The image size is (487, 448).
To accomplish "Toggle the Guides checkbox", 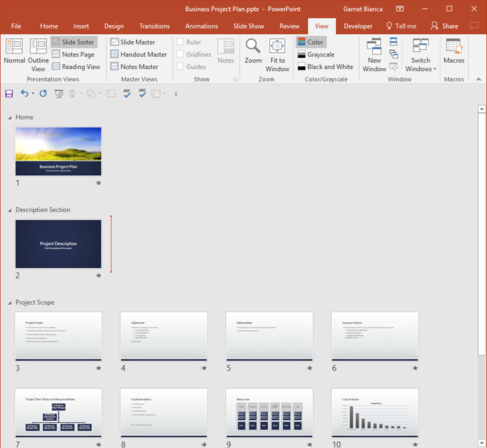I will tap(180, 67).
